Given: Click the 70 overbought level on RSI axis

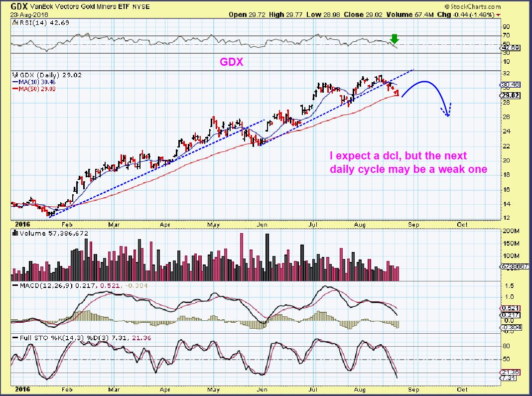Looking at the screenshot, I should point(507,35).
